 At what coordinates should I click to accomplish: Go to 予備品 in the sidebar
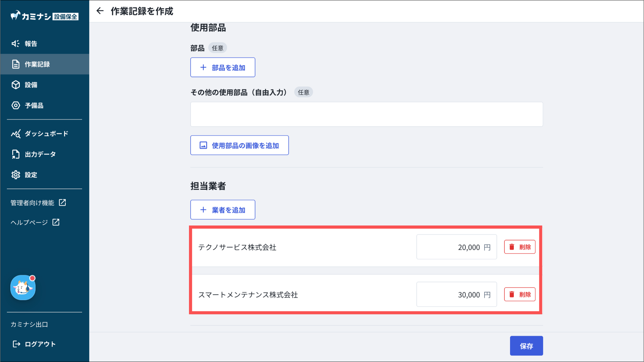coord(34,105)
